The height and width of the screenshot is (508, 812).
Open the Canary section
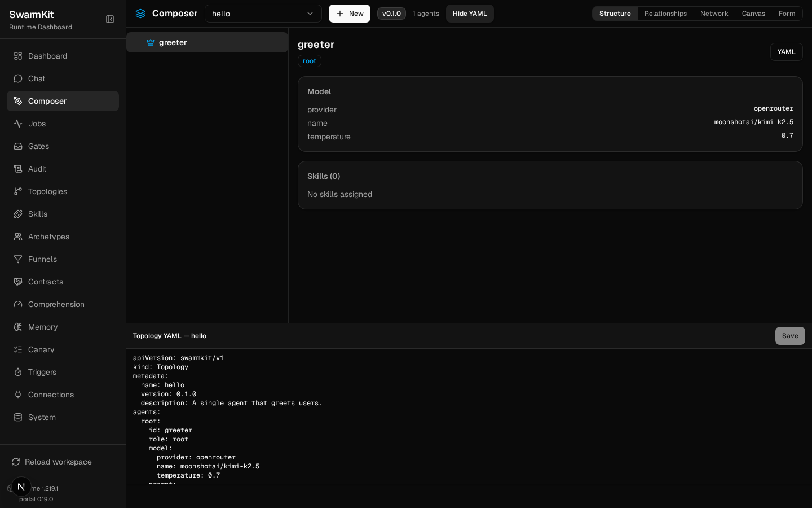[63, 349]
